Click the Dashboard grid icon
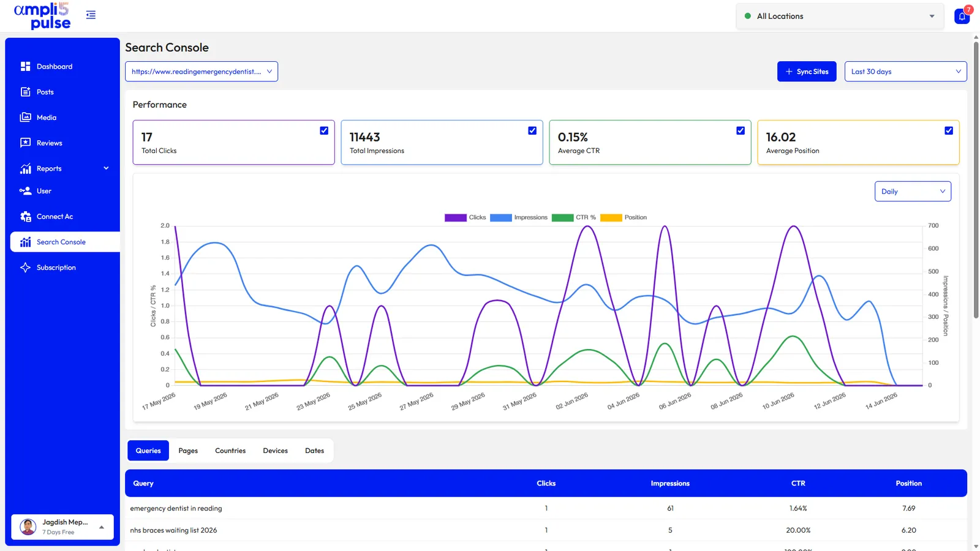This screenshot has height=551, width=980. coord(25,66)
